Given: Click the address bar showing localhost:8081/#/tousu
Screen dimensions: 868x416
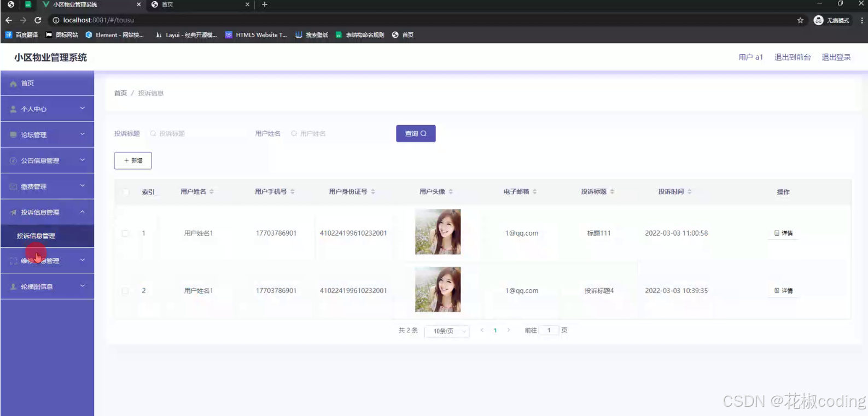Looking at the screenshot, I should click(421, 20).
